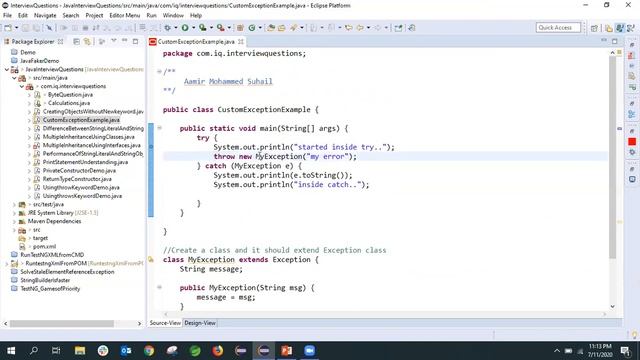Viewport: 640px width, 360px height.
Task: Select pom.xml in the tree
Action: point(44,247)
